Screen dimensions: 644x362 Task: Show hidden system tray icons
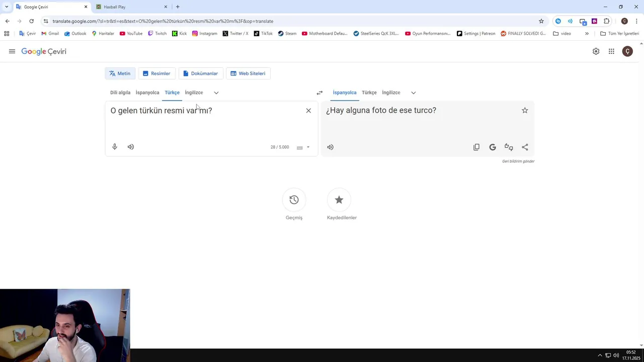(600, 355)
